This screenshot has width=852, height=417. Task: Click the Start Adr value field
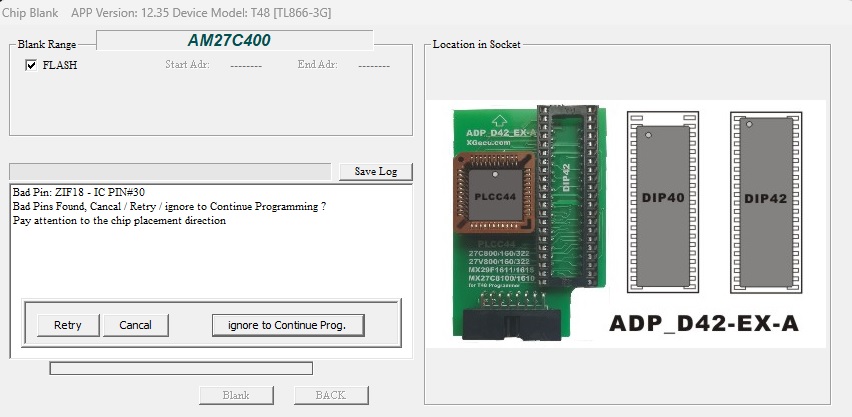(x=245, y=65)
